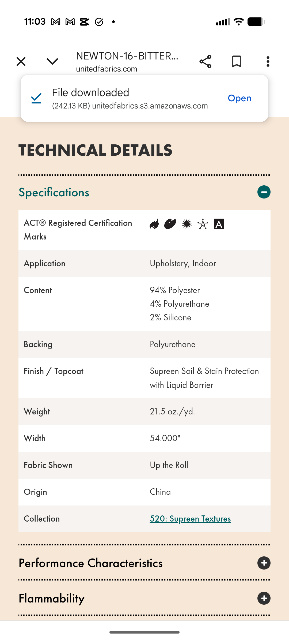Tap the share icon in browser toolbar
Viewport: 289px width, 644px height.
click(206, 62)
